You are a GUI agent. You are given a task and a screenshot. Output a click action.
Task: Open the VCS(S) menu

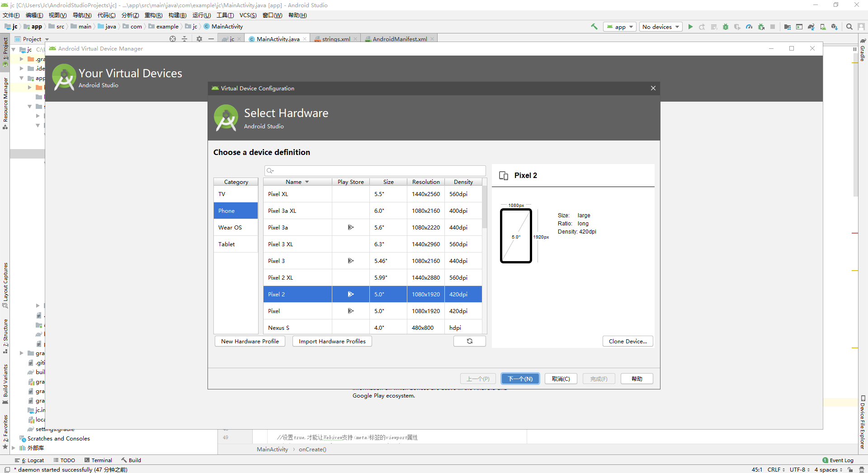[x=248, y=15]
